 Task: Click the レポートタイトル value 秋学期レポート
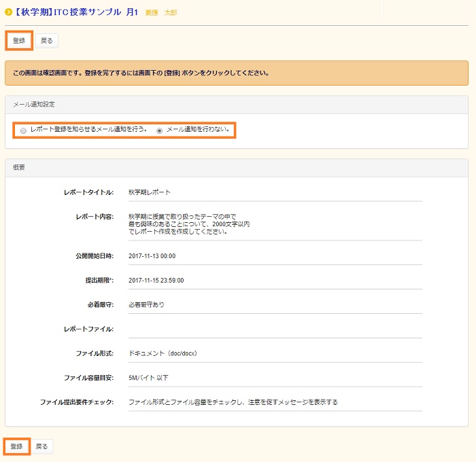(150, 192)
